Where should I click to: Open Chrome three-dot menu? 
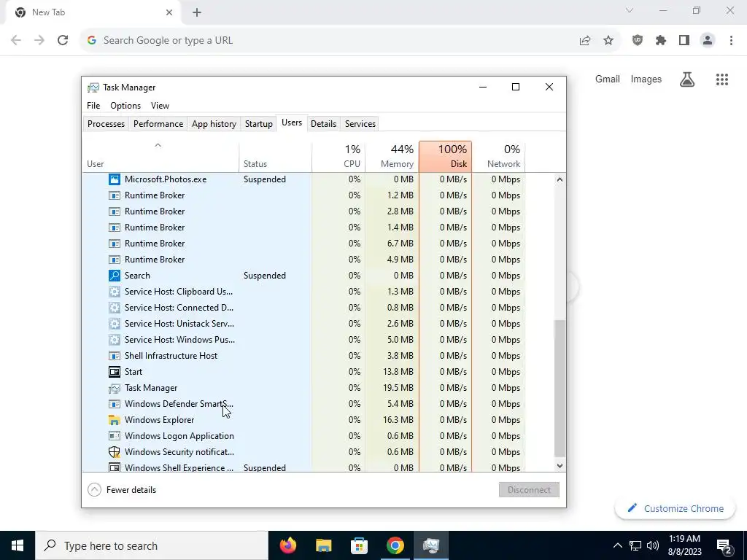[x=731, y=41]
